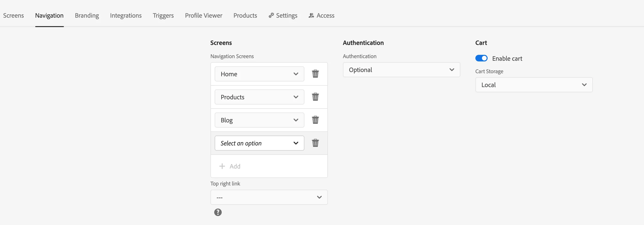644x225 pixels.
Task: Go to the Products tab
Action: click(x=245, y=16)
